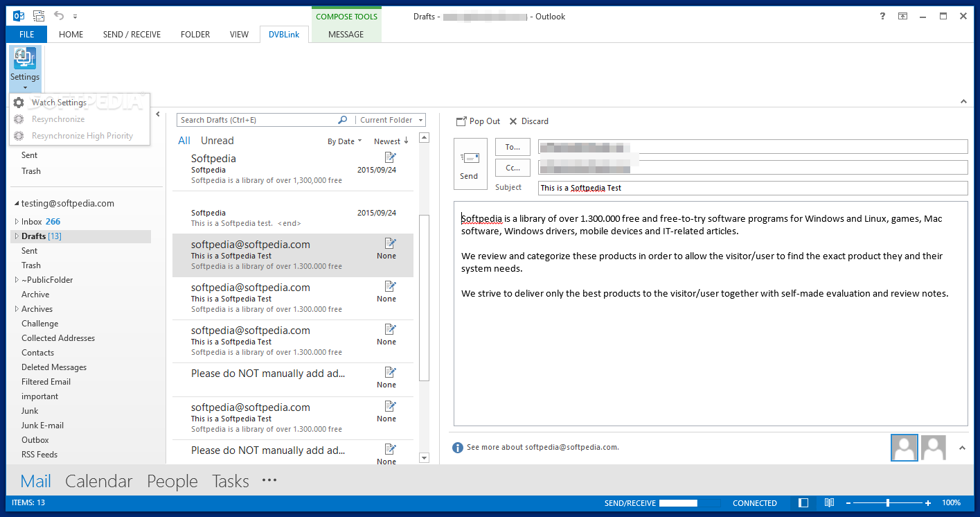Click into the Subject field
Screen dimensions: 980x517
coord(753,188)
